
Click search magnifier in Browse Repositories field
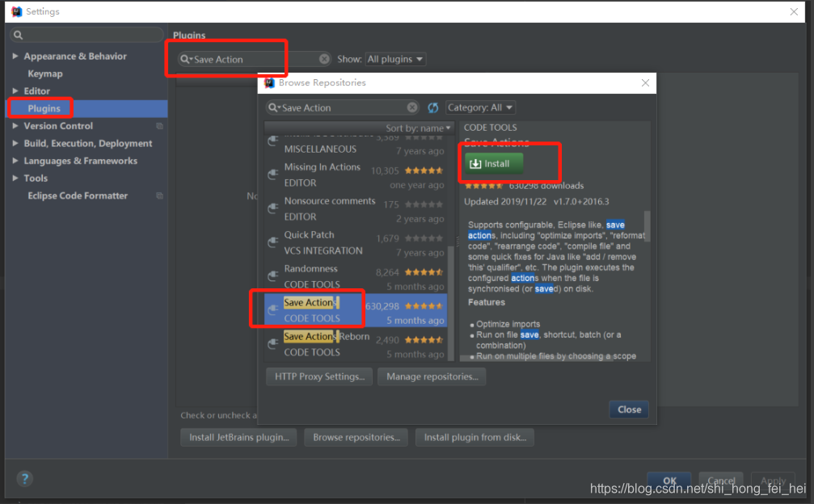point(273,107)
